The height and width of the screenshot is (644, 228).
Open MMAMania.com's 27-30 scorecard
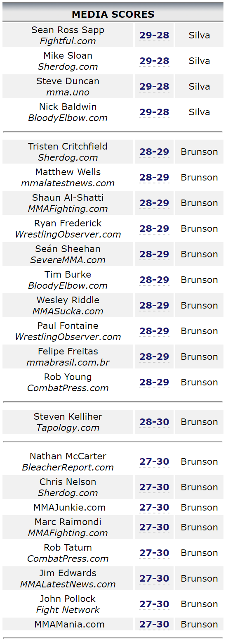(154, 625)
